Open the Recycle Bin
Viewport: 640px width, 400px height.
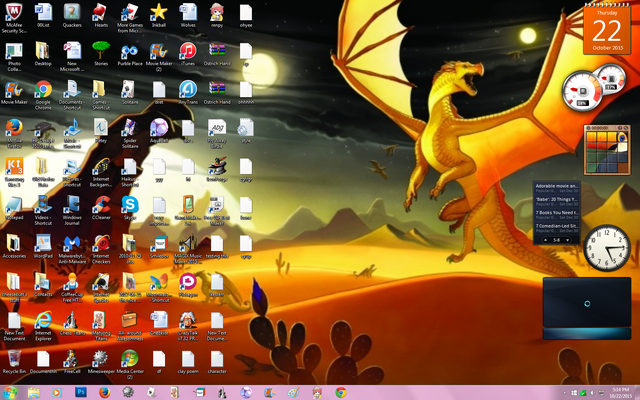(14, 359)
